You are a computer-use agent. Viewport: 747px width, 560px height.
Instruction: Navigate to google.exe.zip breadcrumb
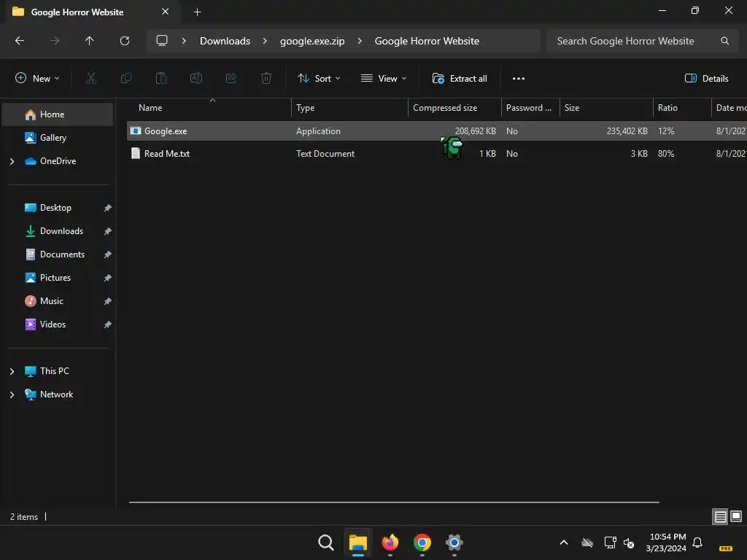(312, 41)
